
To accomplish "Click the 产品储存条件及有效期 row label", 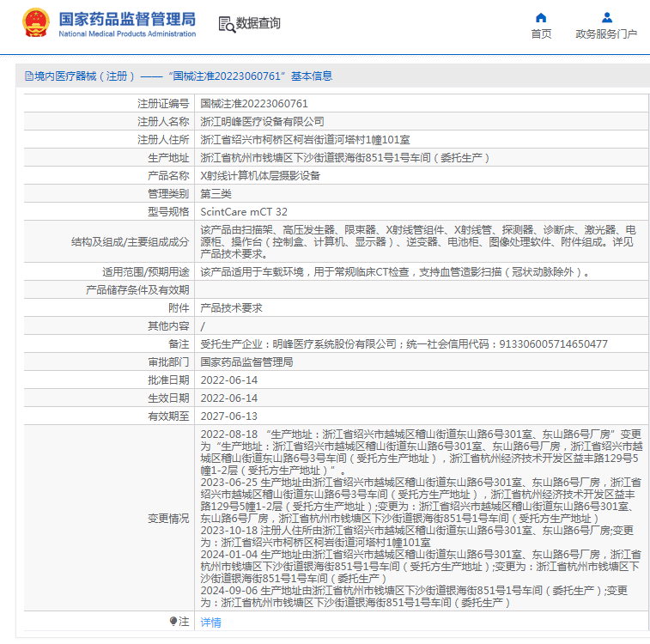I will (137, 290).
